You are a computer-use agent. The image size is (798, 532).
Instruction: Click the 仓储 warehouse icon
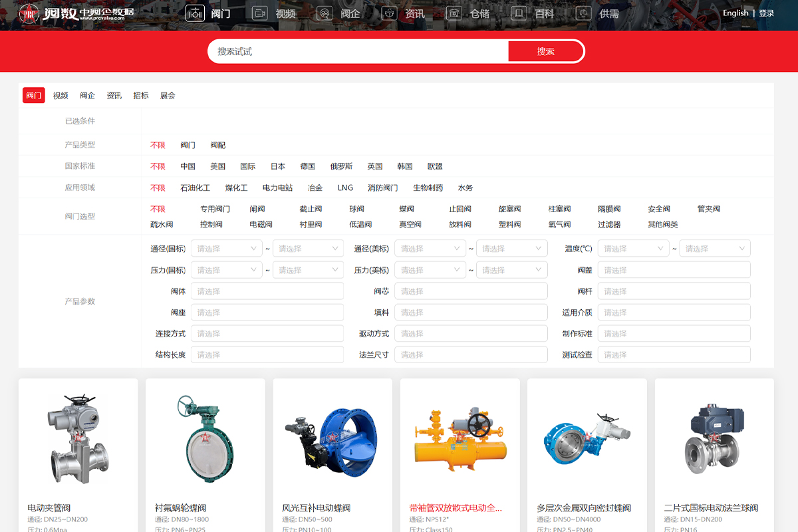click(454, 13)
